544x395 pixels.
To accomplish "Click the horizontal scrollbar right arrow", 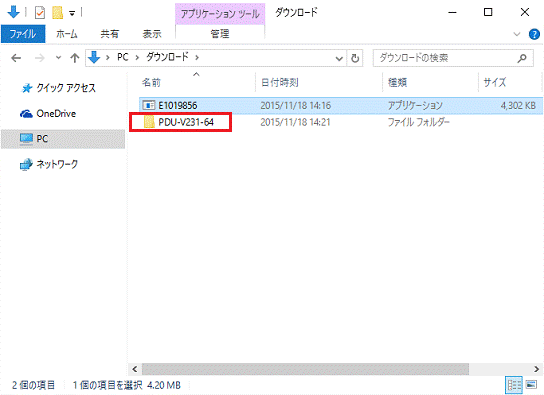I will pyautogui.click(x=536, y=369).
